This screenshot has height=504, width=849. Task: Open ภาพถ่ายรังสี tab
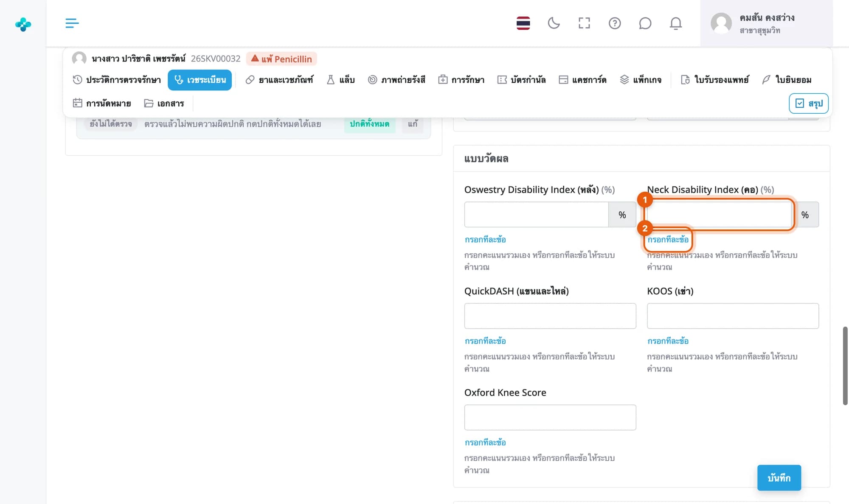[x=396, y=80]
